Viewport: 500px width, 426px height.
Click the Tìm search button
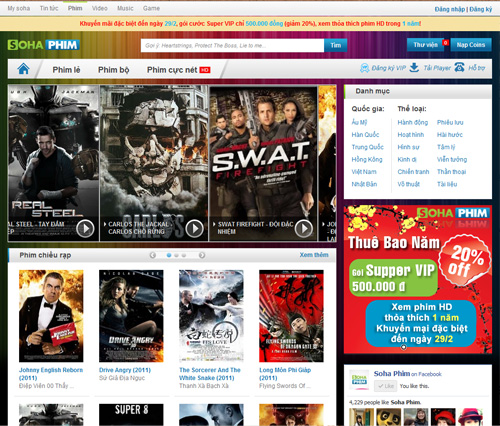pos(336,45)
